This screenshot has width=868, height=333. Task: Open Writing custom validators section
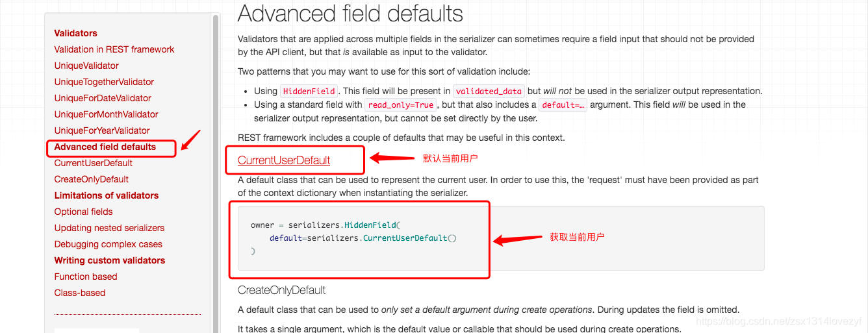(x=110, y=260)
